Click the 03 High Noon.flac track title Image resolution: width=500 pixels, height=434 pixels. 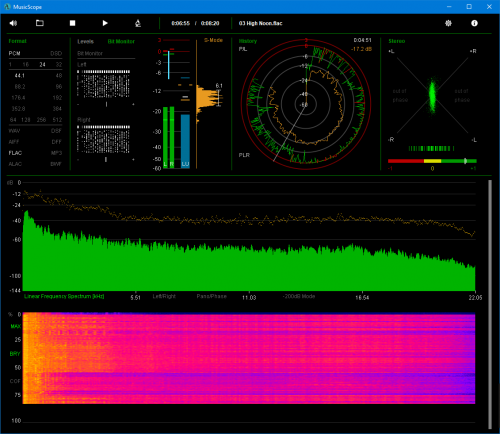[260, 23]
